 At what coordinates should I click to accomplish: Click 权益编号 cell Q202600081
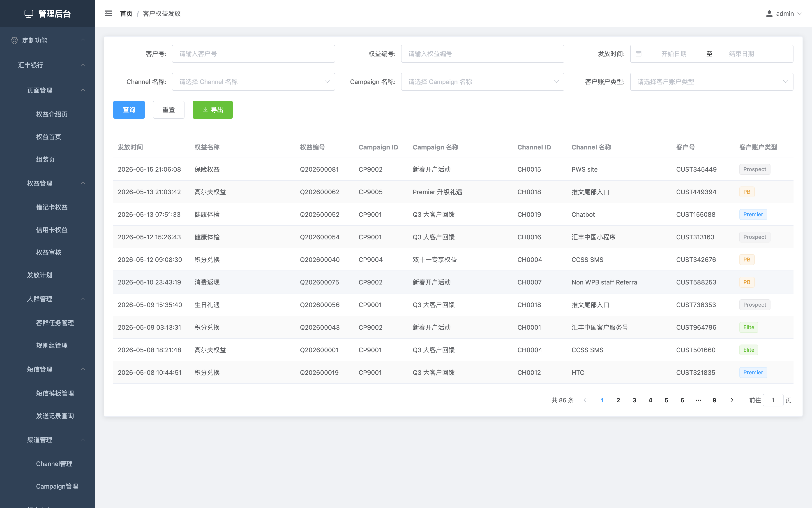(319, 169)
